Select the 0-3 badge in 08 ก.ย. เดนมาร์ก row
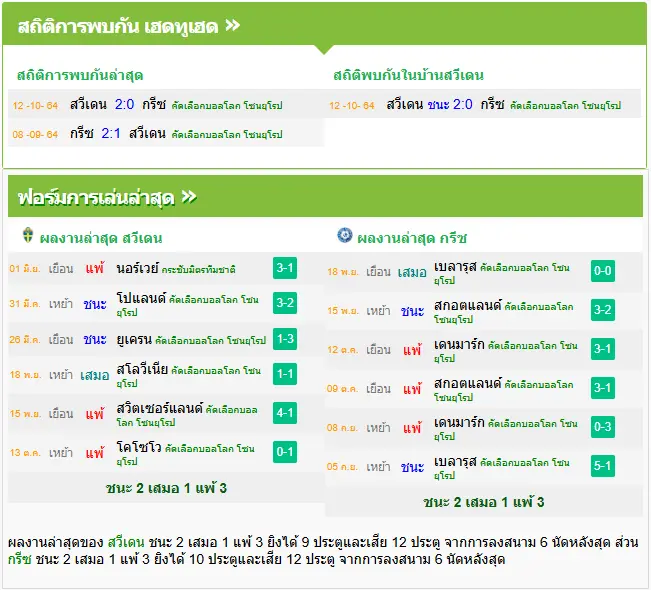This screenshot has height=590, width=651. tap(602, 427)
